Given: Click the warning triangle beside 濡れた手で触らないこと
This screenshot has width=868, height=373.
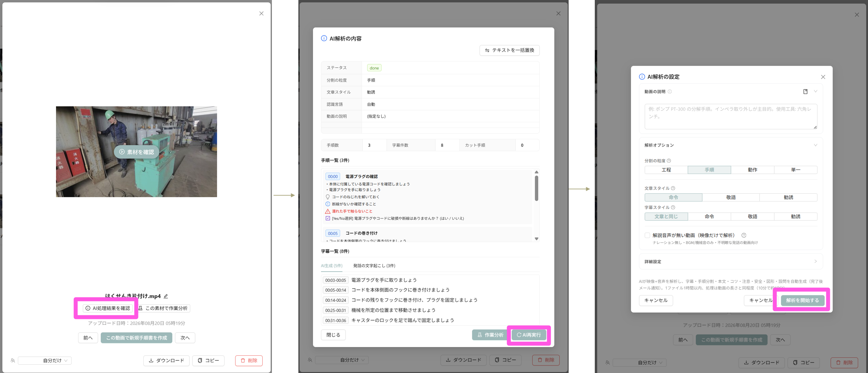Looking at the screenshot, I should 328,212.
